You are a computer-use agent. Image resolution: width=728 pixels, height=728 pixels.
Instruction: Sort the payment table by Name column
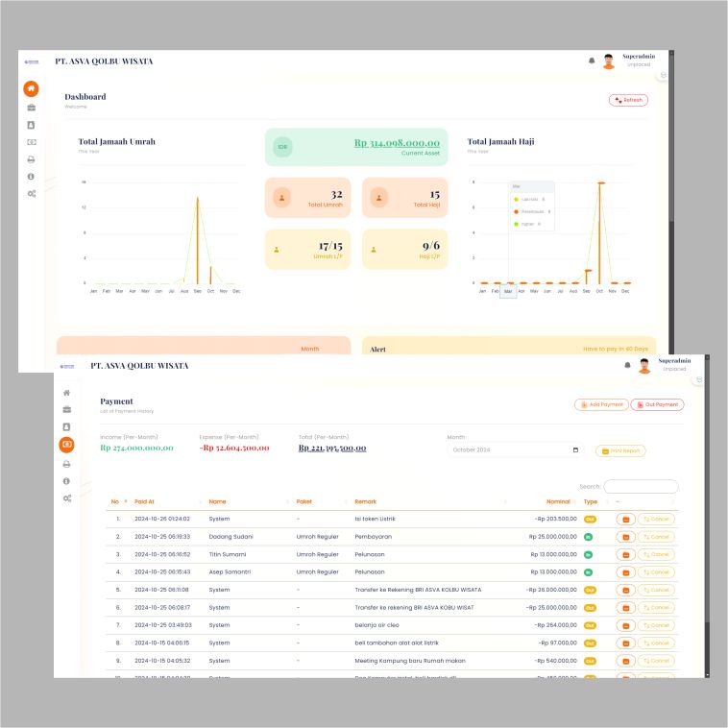(248, 501)
